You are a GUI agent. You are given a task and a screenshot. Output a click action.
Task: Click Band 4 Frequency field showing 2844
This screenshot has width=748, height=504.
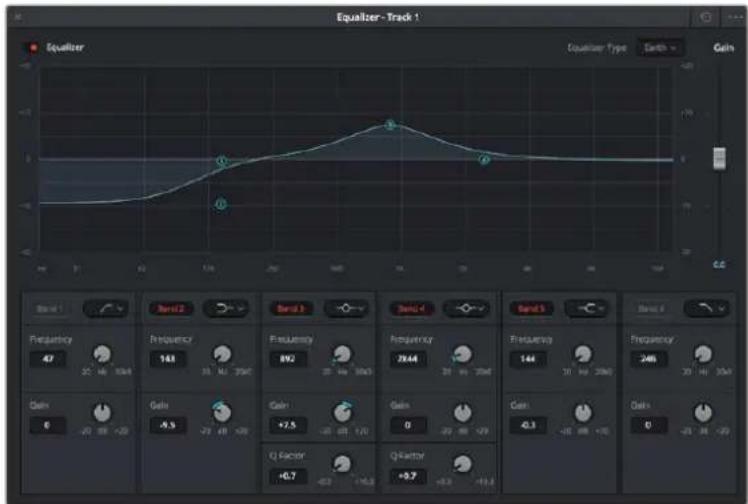coord(408,359)
